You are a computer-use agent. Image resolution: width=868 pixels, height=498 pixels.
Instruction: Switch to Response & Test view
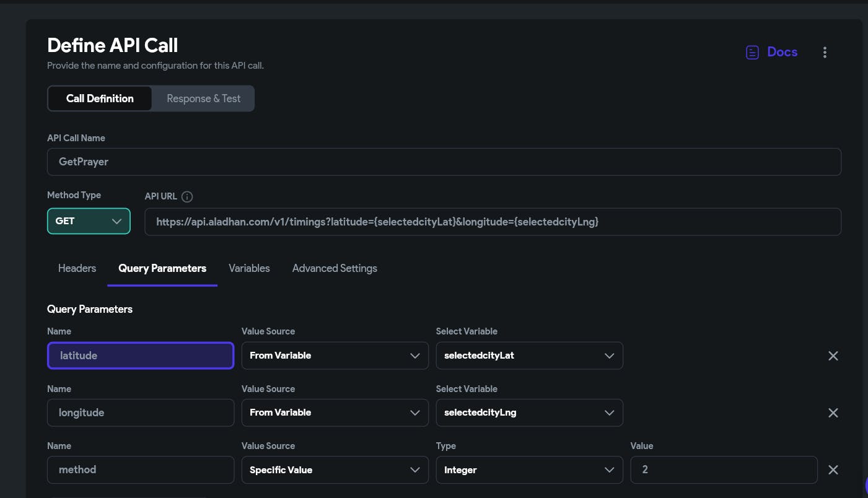203,98
